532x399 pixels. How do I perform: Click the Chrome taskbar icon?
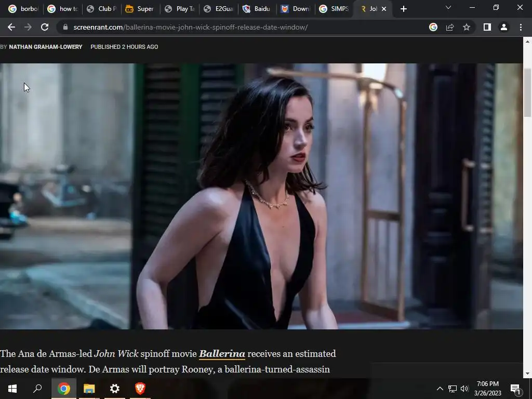pyautogui.click(x=64, y=389)
